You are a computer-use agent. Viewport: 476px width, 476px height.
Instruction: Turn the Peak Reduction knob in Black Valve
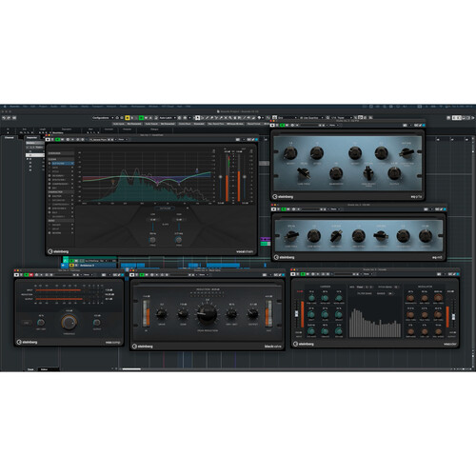pyautogui.click(x=207, y=313)
